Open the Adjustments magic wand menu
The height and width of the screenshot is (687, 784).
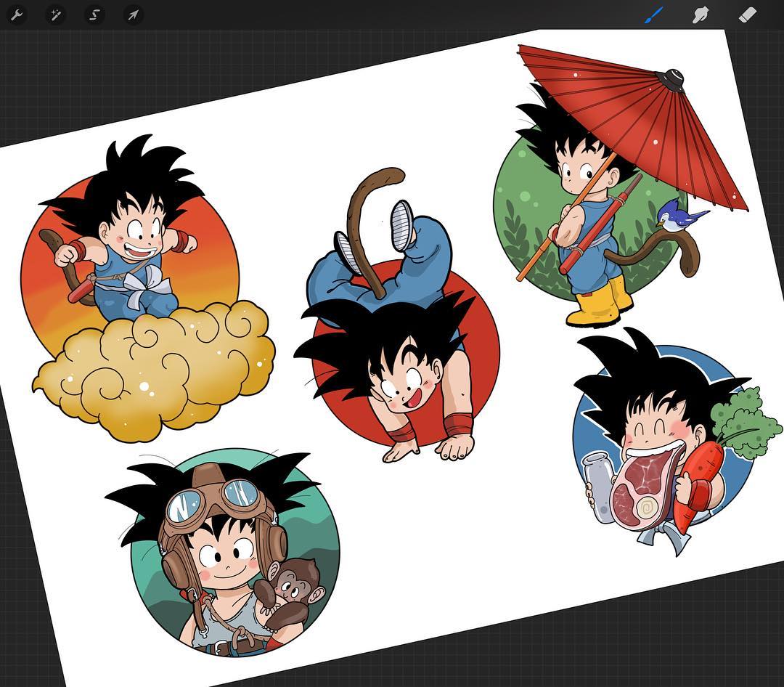click(55, 15)
